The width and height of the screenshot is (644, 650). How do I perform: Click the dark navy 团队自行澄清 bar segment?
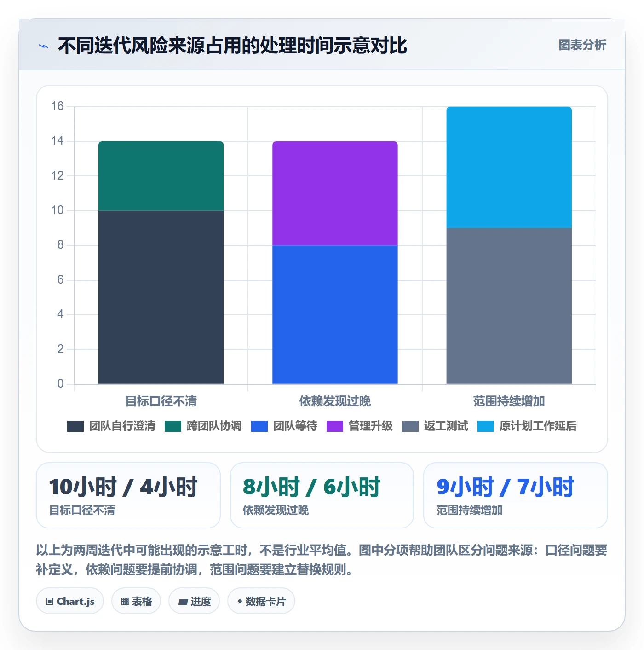tap(161, 297)
